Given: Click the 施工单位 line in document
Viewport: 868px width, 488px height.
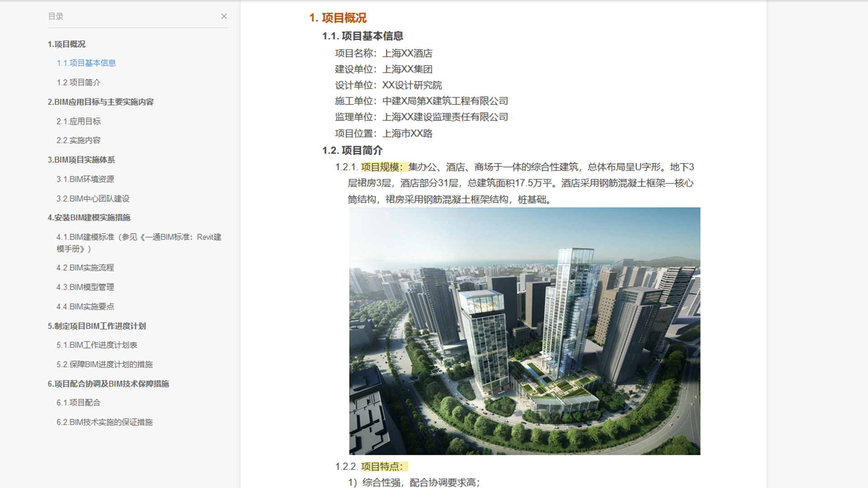Looking at the screenshot, I should pyautogui.click(x=421, y=101).
